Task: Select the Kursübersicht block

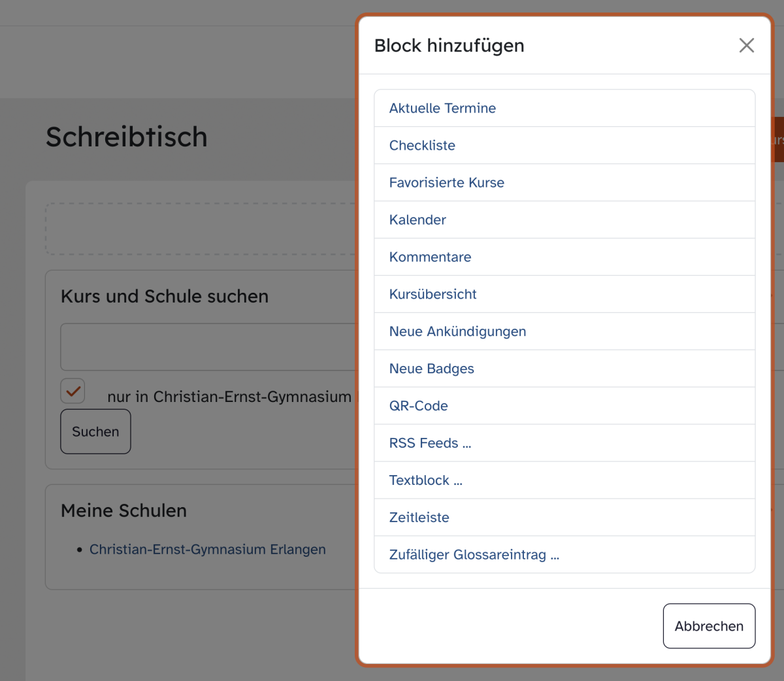Action: tap(433, 295)
